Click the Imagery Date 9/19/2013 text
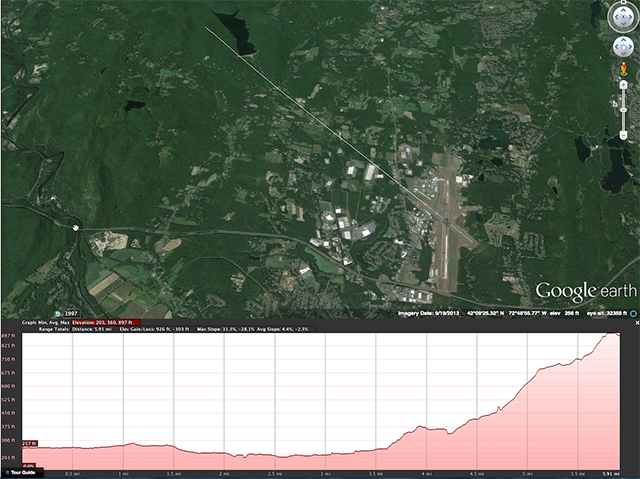This screenshot has height=479, width=640. tap(429, 313)
